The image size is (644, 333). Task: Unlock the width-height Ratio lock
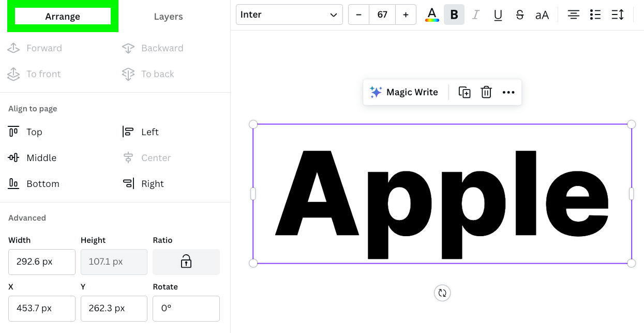coord(186,262)
